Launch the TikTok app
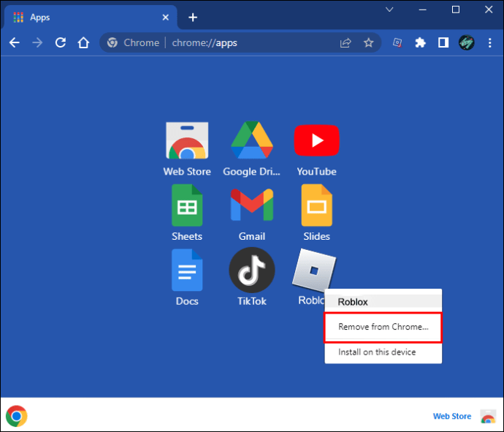 pos(251,270)
